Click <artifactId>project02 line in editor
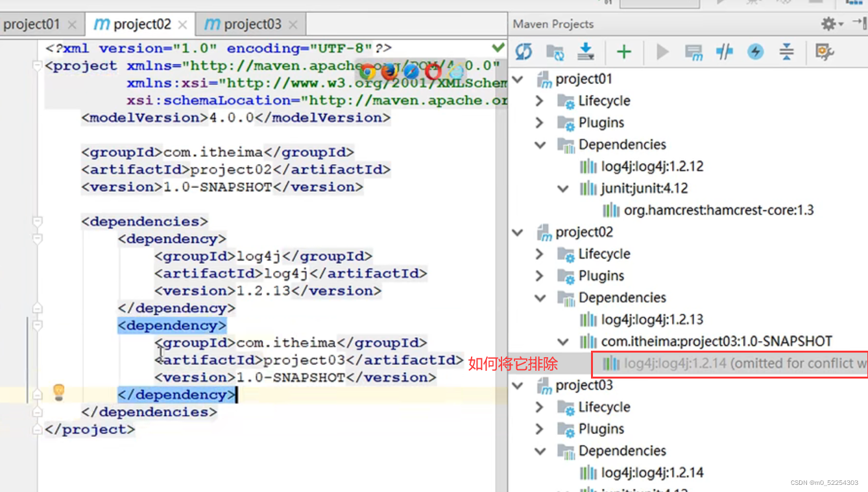The image size is (868, 492). (236, 170)
